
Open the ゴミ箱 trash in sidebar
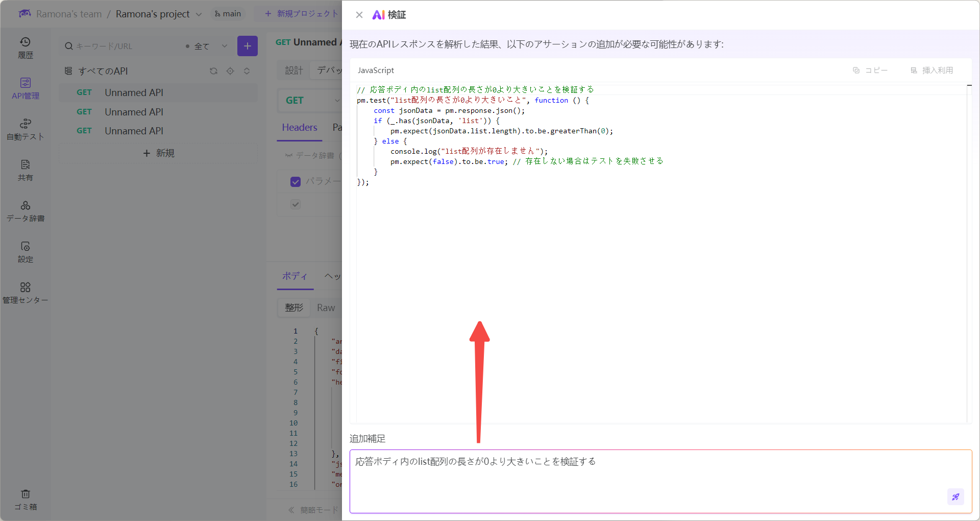(x=26, y=500)
